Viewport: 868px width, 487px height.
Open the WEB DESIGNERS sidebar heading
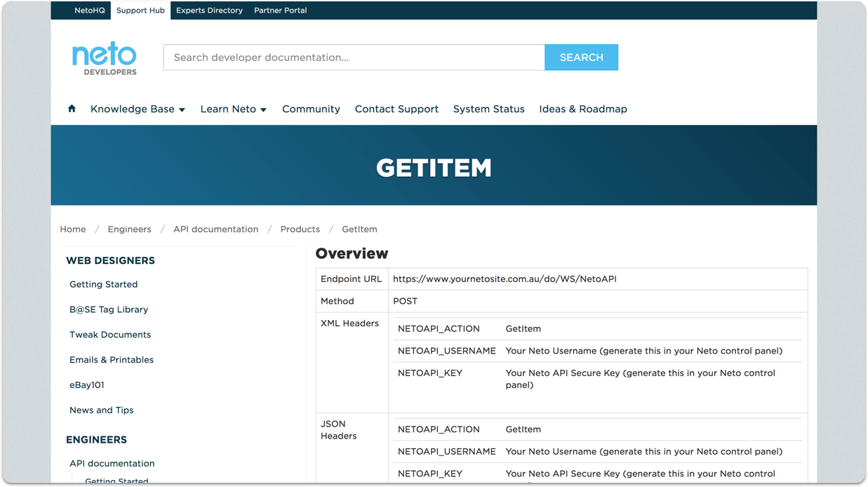pos(110,260)
